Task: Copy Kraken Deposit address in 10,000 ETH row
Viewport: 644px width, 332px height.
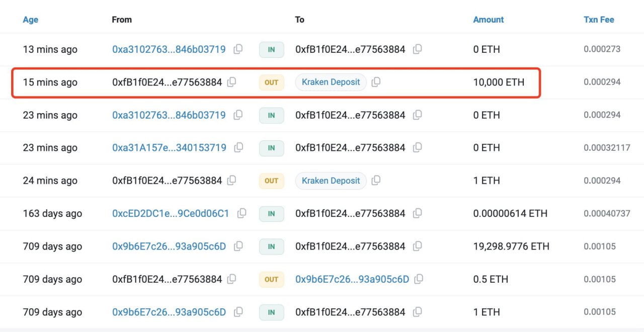Action: tap(376, 82)
